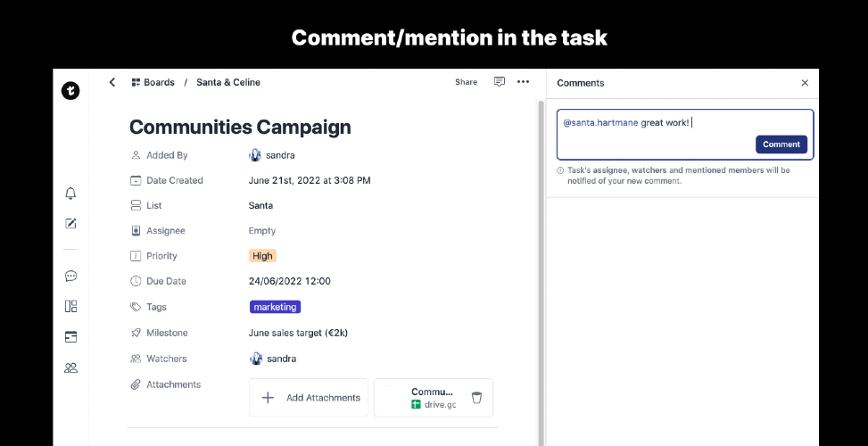868x446 pixels.
Task: Open the calendar icon in sidebar
Action: point(71,336)
